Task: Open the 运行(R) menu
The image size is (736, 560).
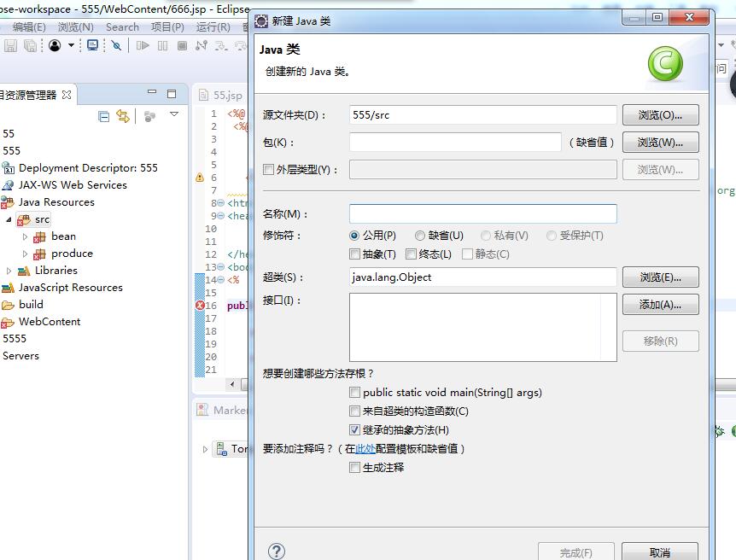Action: click(213, 27)
